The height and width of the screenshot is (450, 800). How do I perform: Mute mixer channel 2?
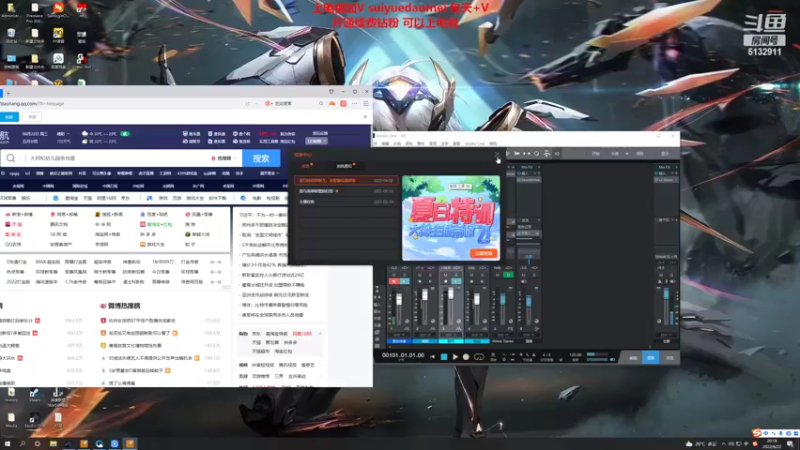[x=419, y=275]
